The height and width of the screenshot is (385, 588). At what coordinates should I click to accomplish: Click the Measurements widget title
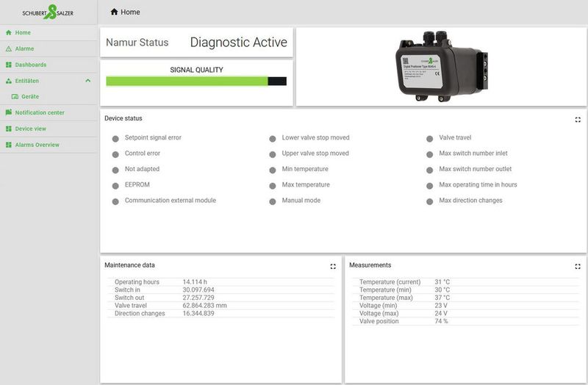click(370, 265)
